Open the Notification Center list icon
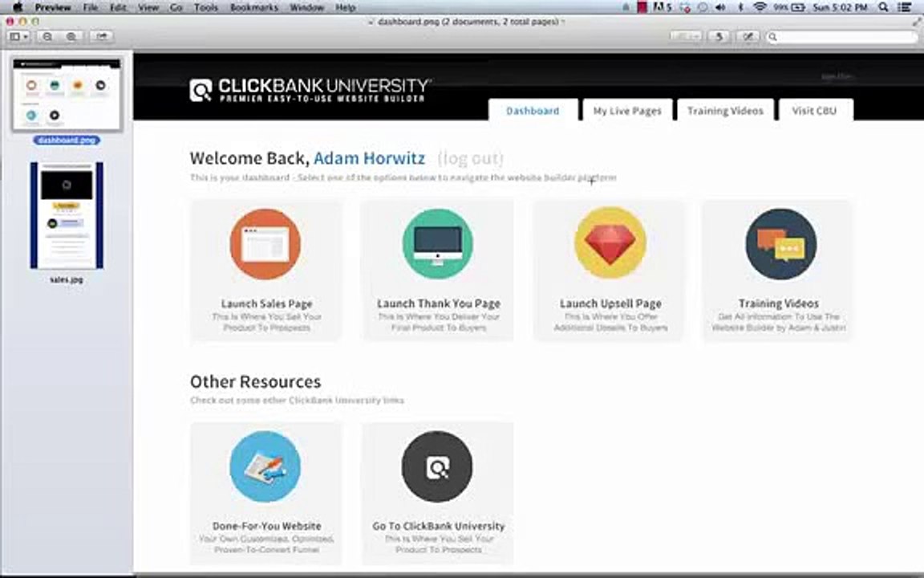Viewport: 924px width, 578px height. [x=905, y=7]
